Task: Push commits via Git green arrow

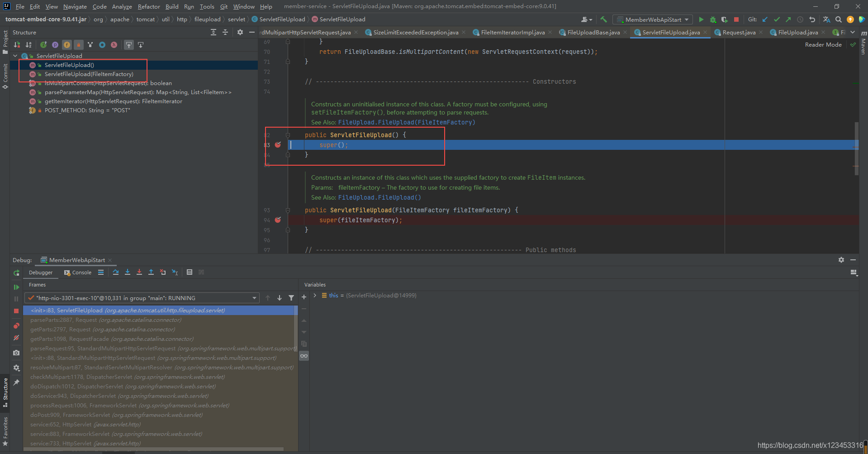Action: coord(788,19)
